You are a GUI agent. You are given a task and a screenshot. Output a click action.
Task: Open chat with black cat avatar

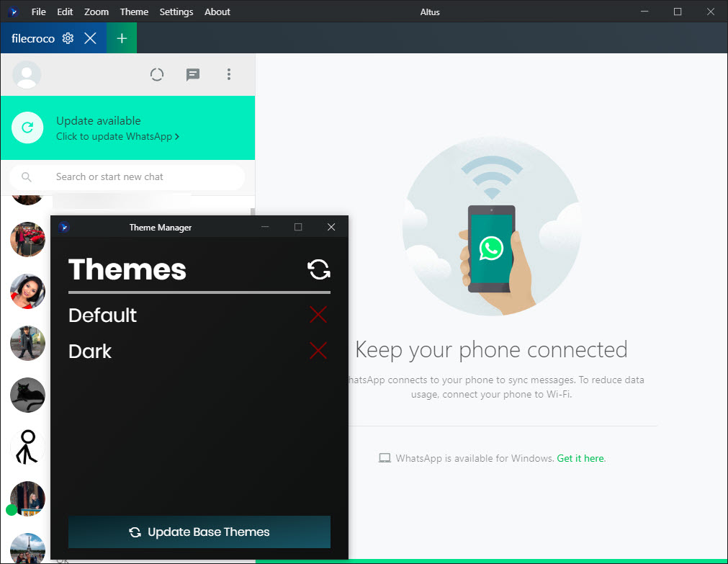coord(27,395)
